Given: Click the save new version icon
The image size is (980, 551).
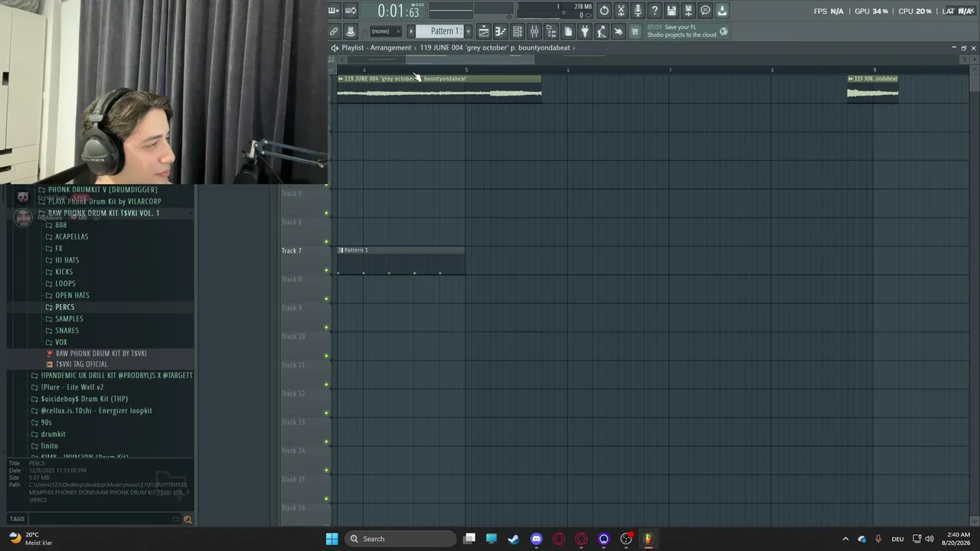Looking at the screenshot, I should pyautogui.click(x=688, y=11).
